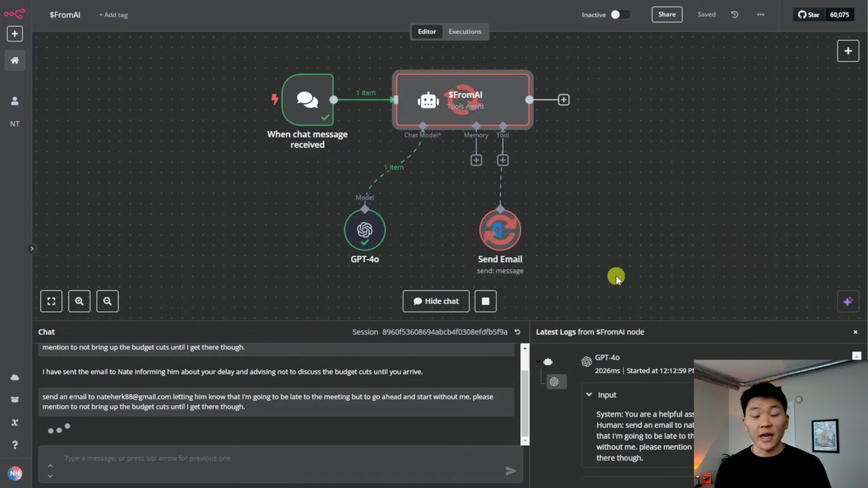
Task: Select the $FromAI Tools Agent node
Action: [463, 100]
